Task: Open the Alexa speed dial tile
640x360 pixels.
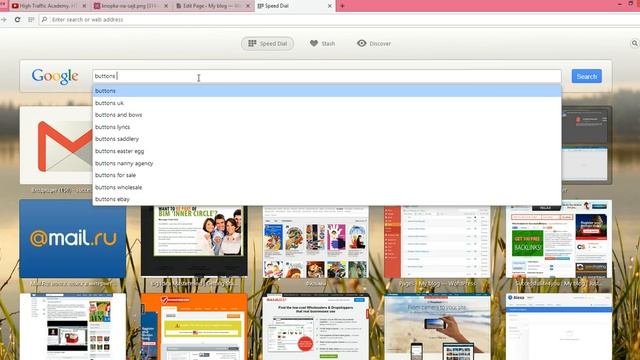Action: [x=559, y=327]
